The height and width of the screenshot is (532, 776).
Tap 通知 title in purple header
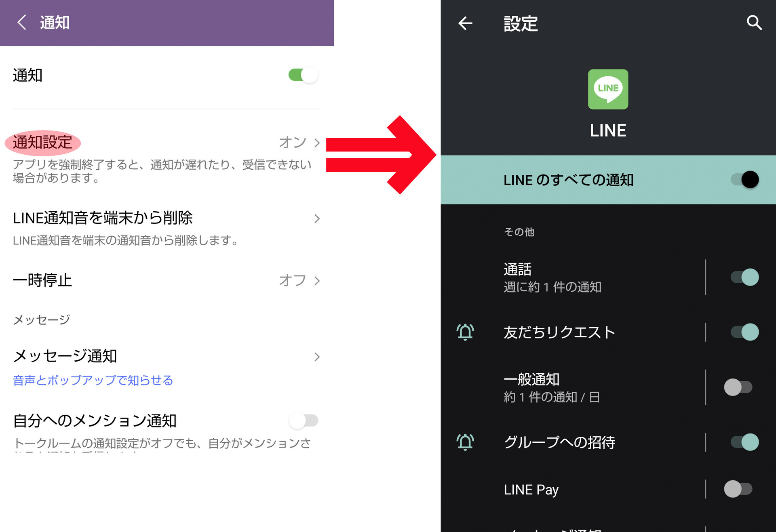(x=55, y=23)
